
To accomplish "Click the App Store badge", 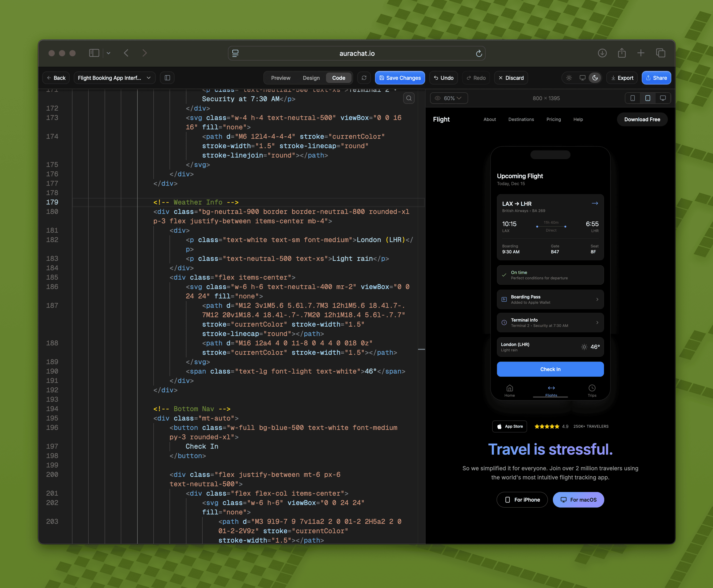I will 510,427.
